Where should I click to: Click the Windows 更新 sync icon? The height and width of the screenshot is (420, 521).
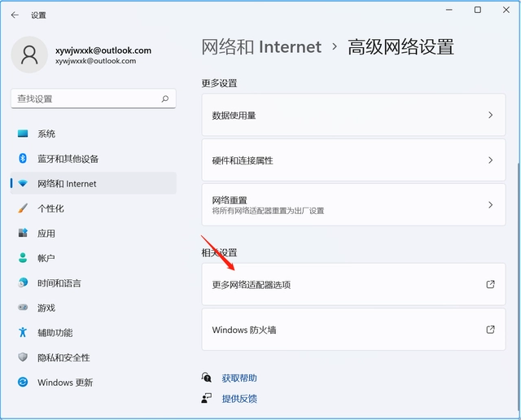23,382
